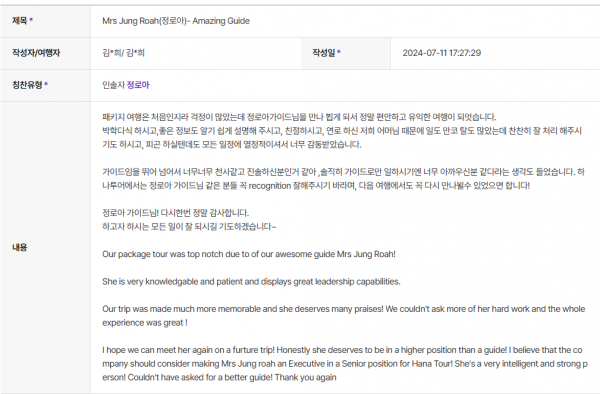Image resolution: width=600 pixels, height=394 pixels.
Task: Click the paragraph starting Our trip was made
Action: (x=343, y=316)
